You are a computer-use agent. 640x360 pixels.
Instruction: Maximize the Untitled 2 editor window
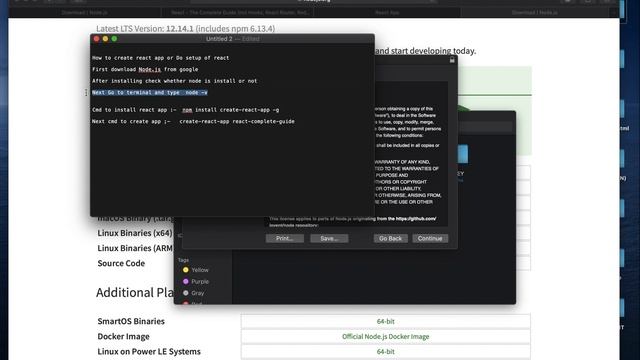(114, 39)
